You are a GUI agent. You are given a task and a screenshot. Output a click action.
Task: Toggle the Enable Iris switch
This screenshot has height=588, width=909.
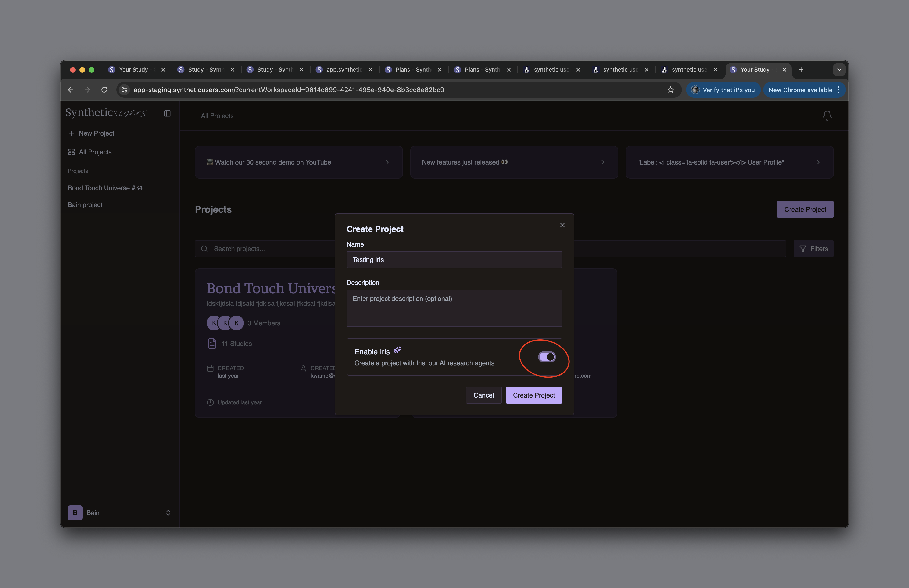point(547,357)
